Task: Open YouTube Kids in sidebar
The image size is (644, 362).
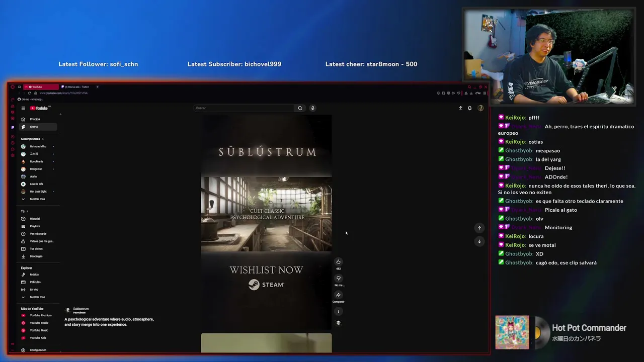Action: (x=39, y=338)
